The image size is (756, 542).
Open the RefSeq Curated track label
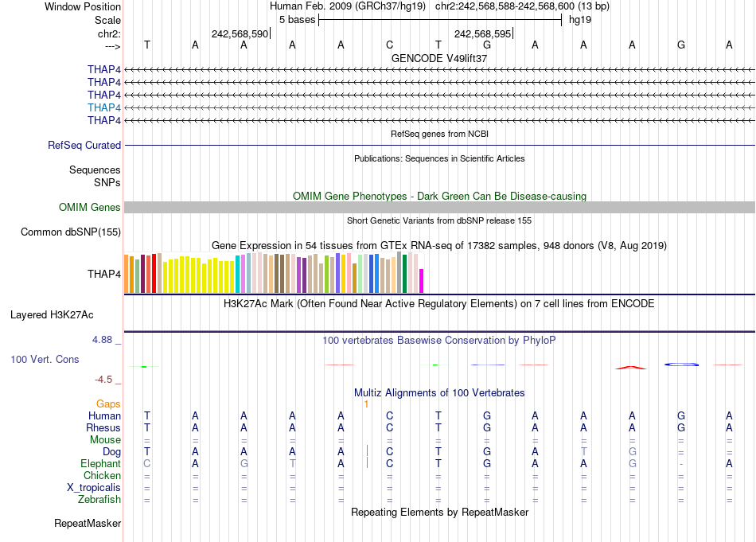coord(84,145)
